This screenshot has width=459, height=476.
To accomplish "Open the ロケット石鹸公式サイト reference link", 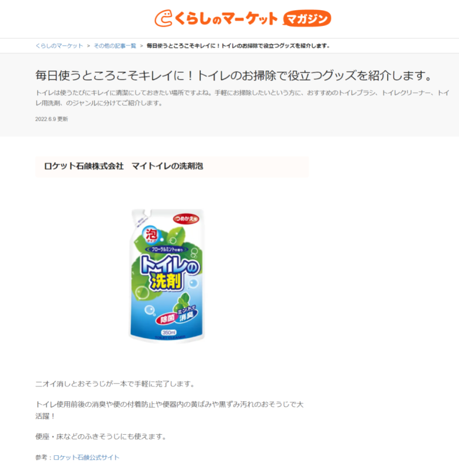I will coord(87,458).
